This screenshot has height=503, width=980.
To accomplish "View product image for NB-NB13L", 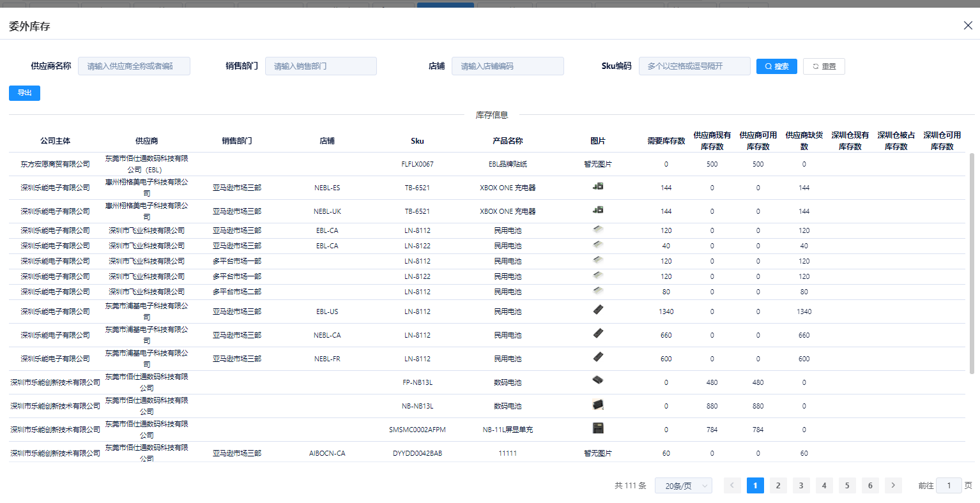I will 598,405.
